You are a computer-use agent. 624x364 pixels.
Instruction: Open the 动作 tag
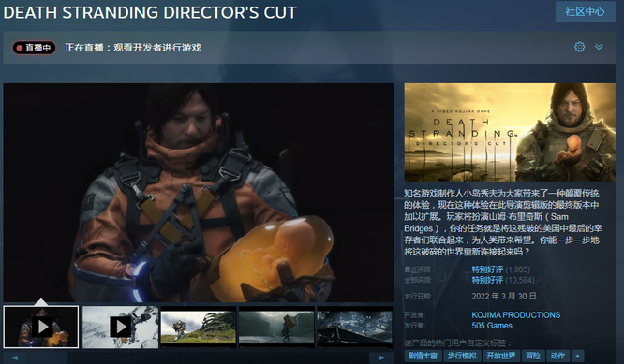(557, 356)
